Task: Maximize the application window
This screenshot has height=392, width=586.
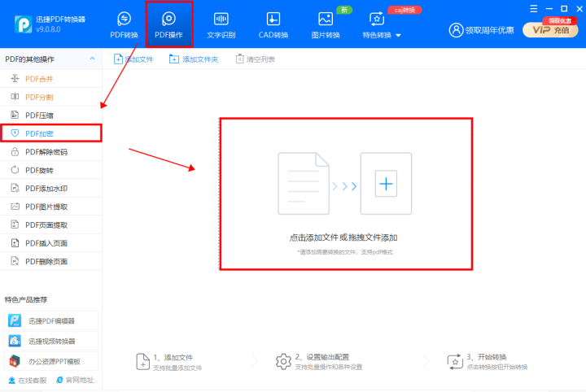Action: pos(564,9)
